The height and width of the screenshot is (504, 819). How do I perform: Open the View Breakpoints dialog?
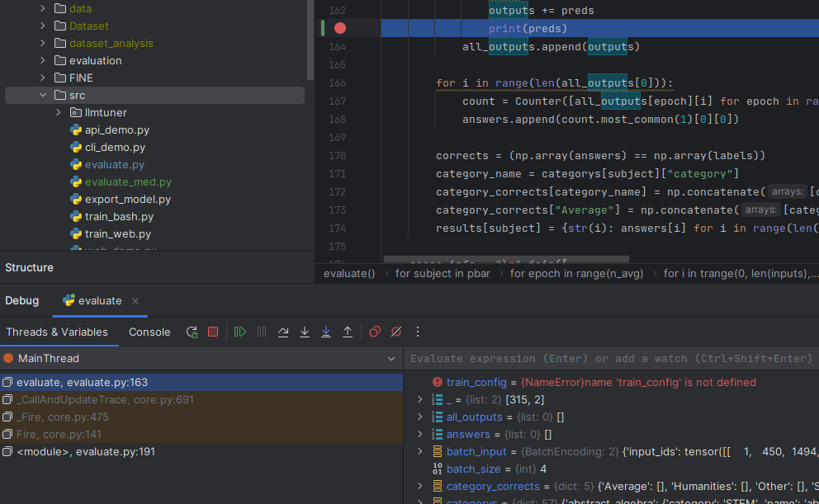375,332
